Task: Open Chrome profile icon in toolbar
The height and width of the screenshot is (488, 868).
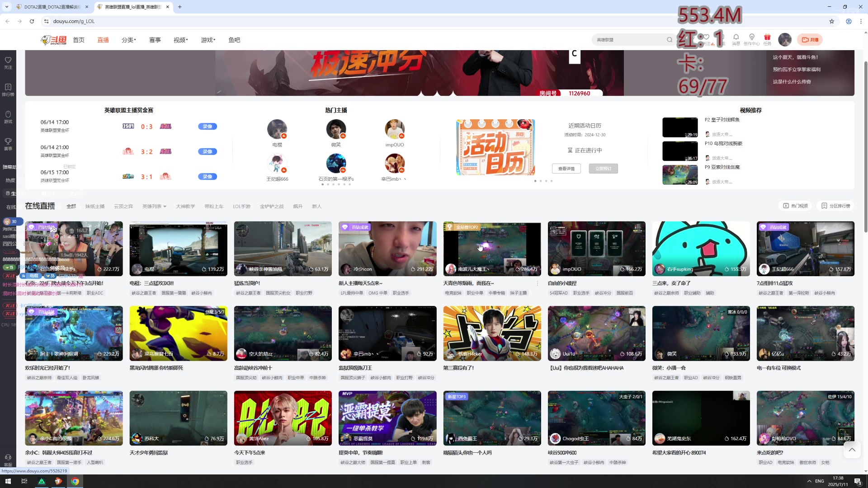Action: click(x=849, y=21)
